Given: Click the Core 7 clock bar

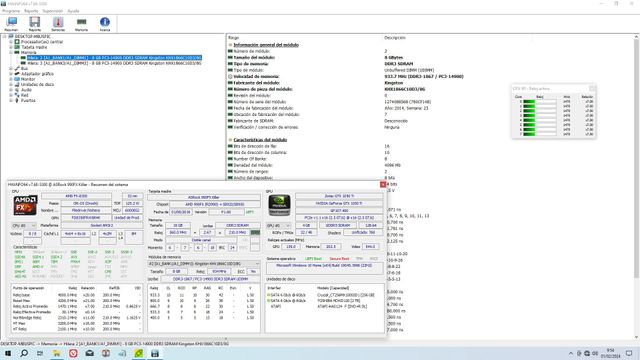Looking at the screenshot, I should pos(539,134).
